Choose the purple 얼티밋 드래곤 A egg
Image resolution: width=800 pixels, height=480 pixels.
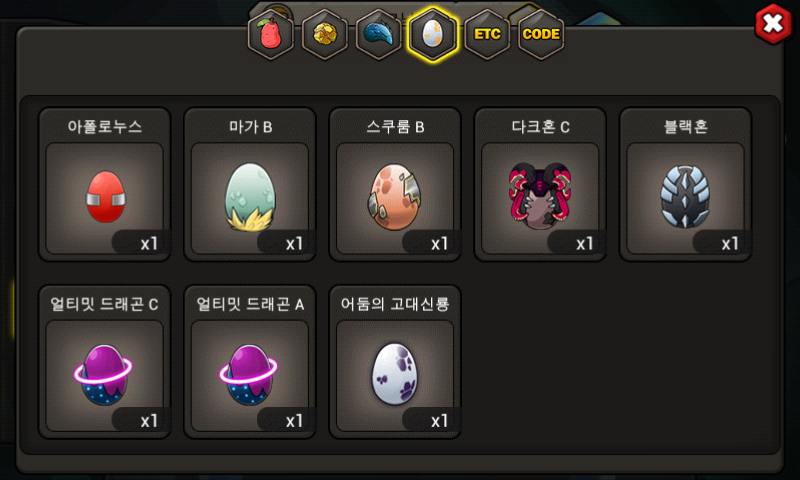[250, 375]
